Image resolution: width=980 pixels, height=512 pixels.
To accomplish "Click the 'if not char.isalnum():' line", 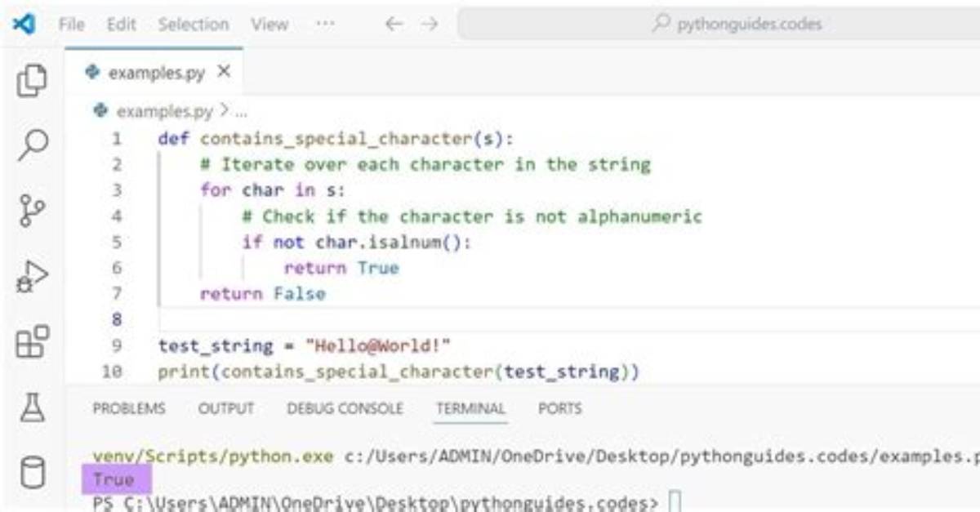I will coord(357,243).
